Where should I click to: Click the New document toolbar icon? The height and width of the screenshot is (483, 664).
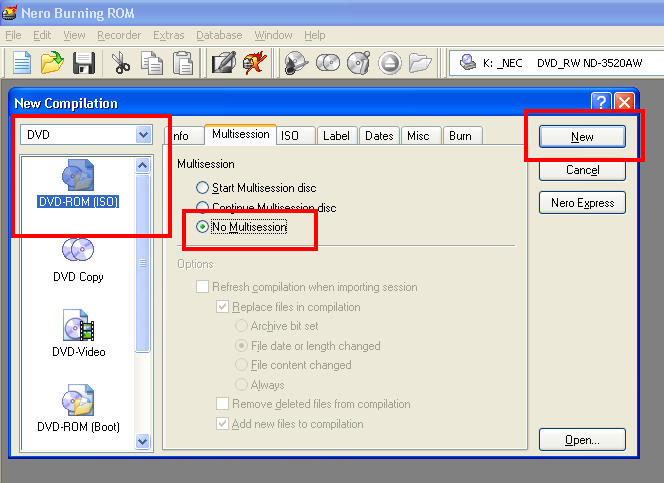(x=22, y=63)
